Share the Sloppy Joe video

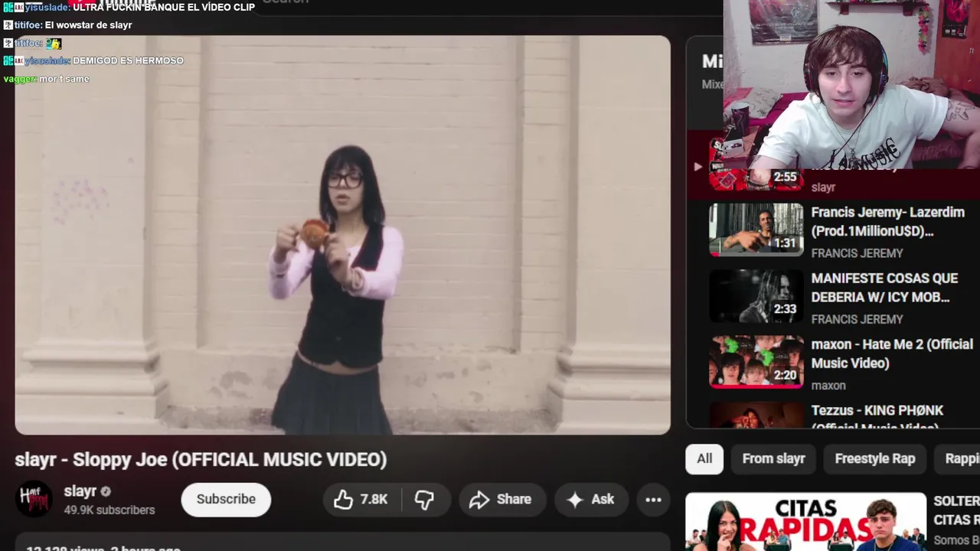click(x=501, y=500)
